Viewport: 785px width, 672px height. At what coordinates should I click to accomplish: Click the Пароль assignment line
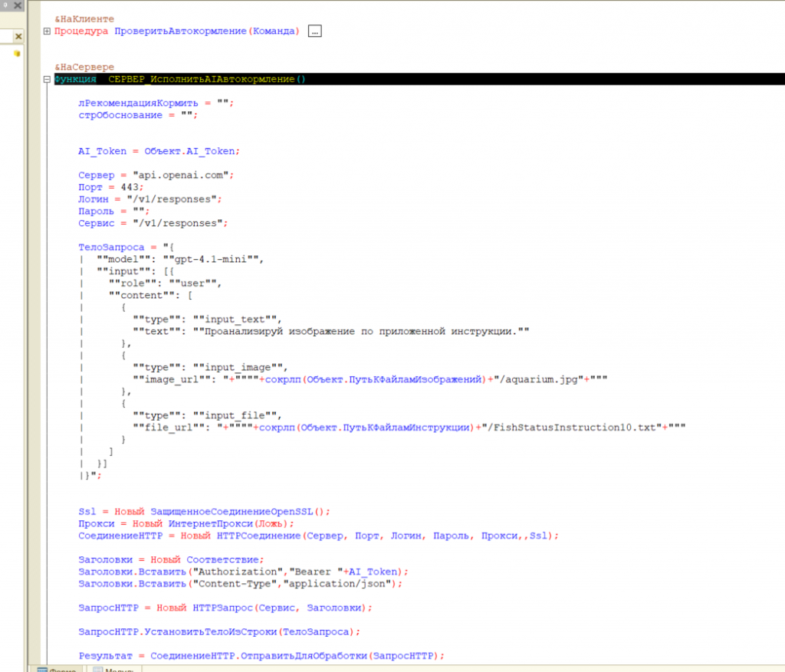pyautogui.click(x=113, y=211)
